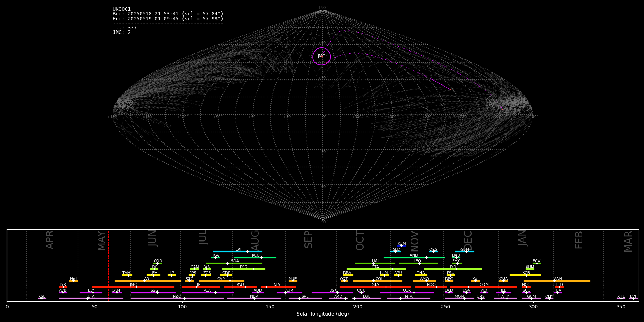The width and height of the screenshot is (644, 322).
Task: Click the DEC month label
Action: (x=468, y=240)
